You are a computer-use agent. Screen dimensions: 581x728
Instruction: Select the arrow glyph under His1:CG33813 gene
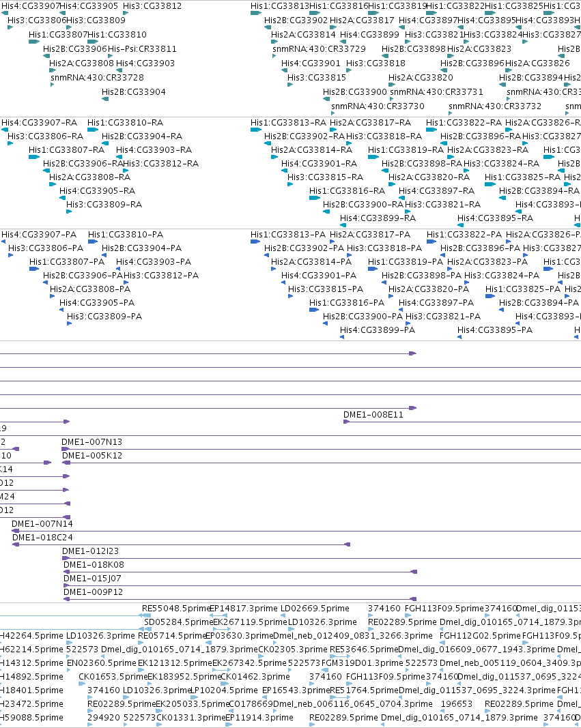256,13
